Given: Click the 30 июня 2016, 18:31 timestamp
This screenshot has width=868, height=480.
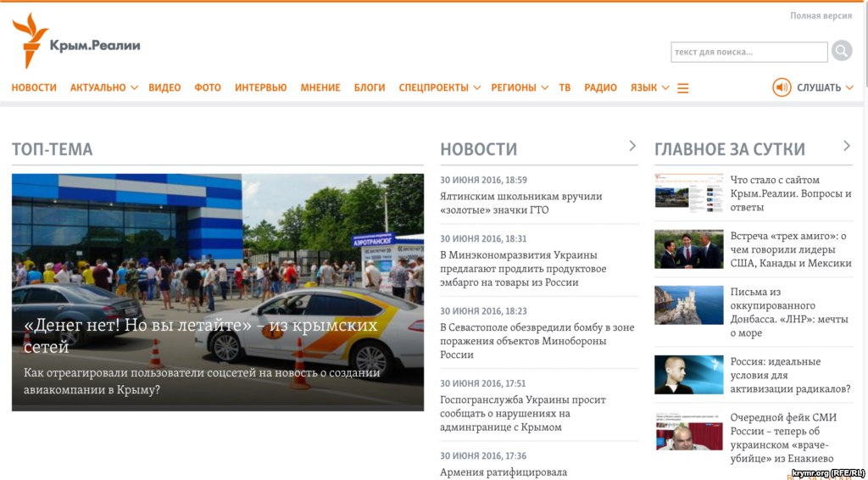Looking at the screenshot, I should pos(483,238).
